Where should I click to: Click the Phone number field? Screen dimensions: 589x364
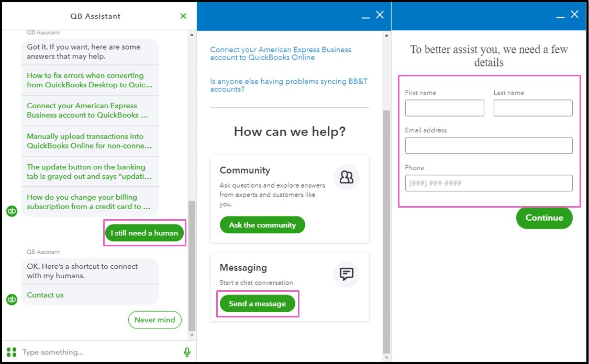(488, 183)
